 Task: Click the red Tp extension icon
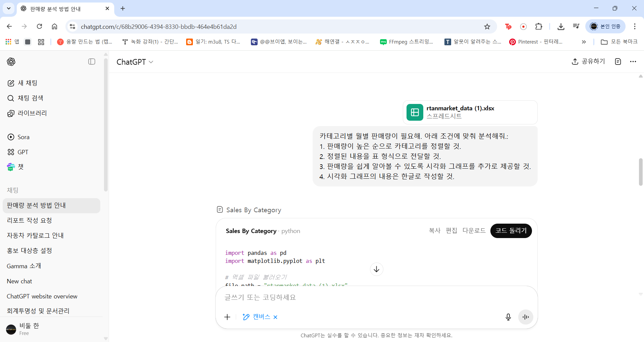coord(508,26)
